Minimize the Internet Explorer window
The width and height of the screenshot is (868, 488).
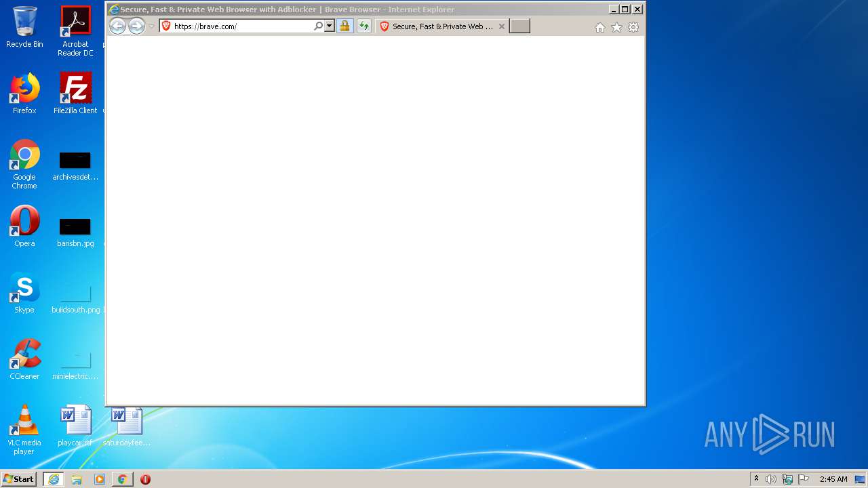(x=614, y=9)
